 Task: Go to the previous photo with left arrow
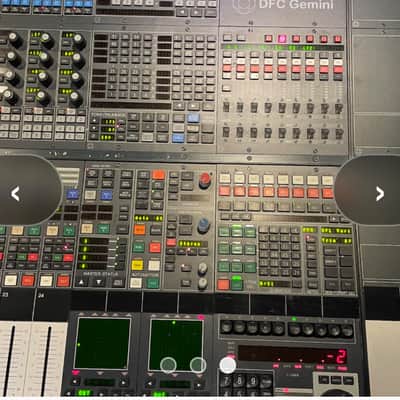pos(16,194)
